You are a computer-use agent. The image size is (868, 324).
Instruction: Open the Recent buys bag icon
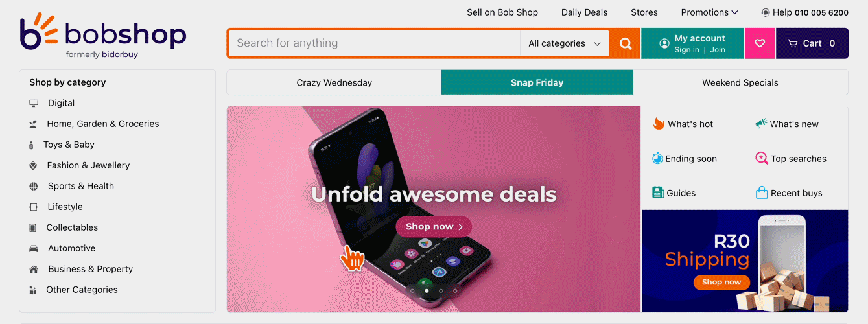click(x=762, y=192)
